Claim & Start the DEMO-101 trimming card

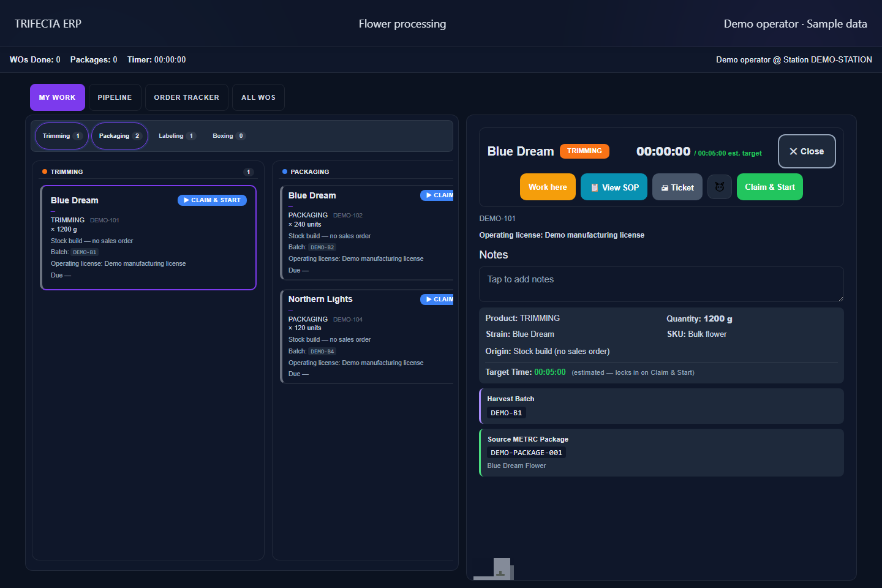point(212,200)
